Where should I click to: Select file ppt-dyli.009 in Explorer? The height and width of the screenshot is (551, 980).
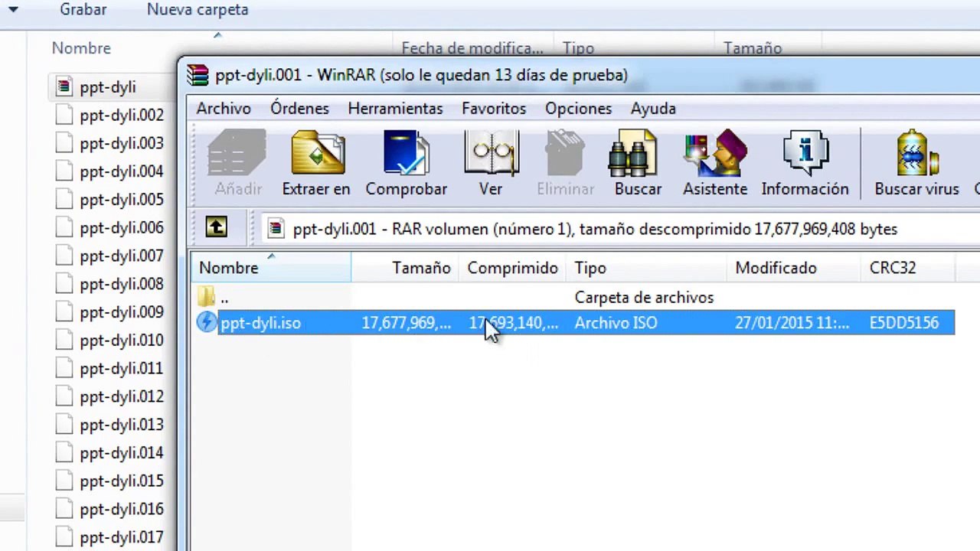(x=122, y=312)
